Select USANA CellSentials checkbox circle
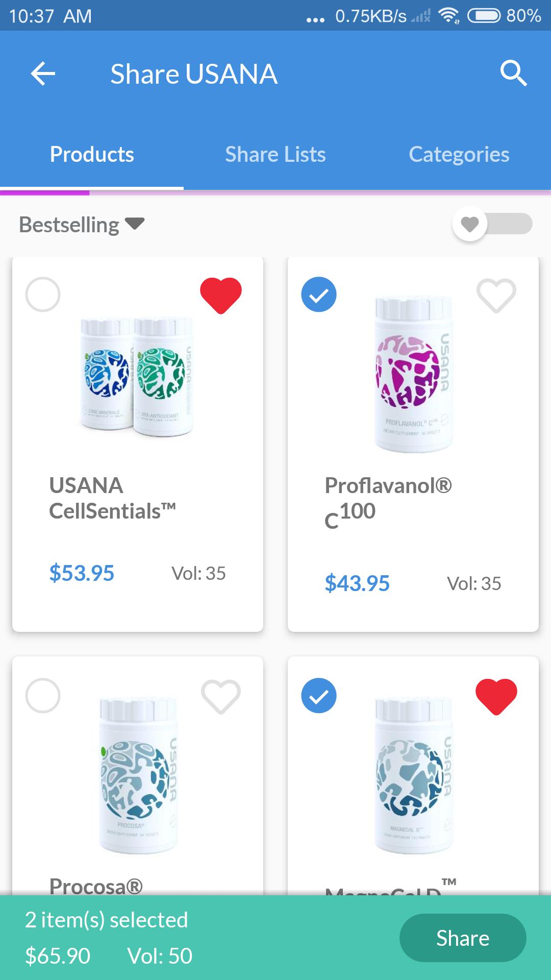The width and height of the screenshot is (551, 980). [x=43, y=295]
